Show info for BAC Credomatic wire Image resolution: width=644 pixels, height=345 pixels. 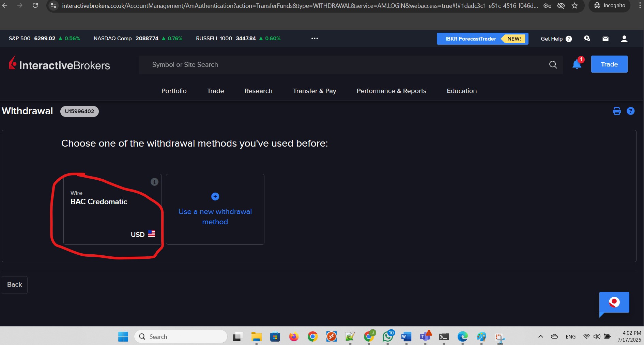coord(154,182)
